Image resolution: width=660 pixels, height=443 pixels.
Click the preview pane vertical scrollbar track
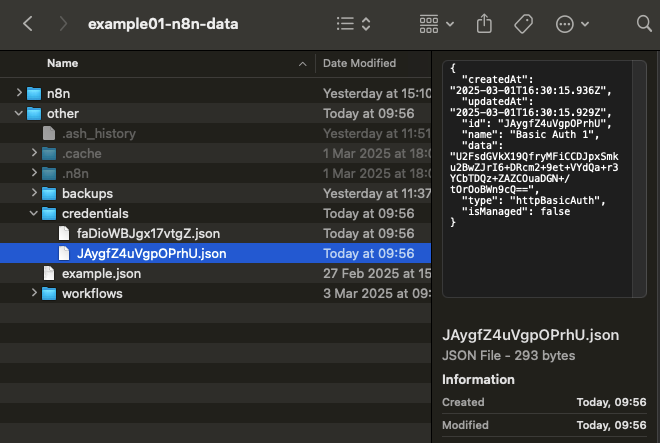click(639, 179)
